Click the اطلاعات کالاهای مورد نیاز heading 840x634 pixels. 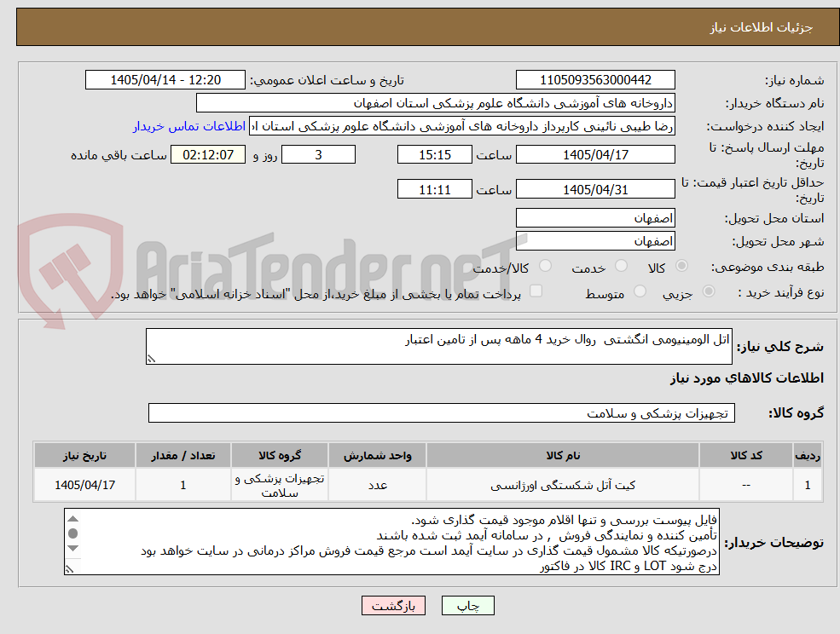pos(747,378)
